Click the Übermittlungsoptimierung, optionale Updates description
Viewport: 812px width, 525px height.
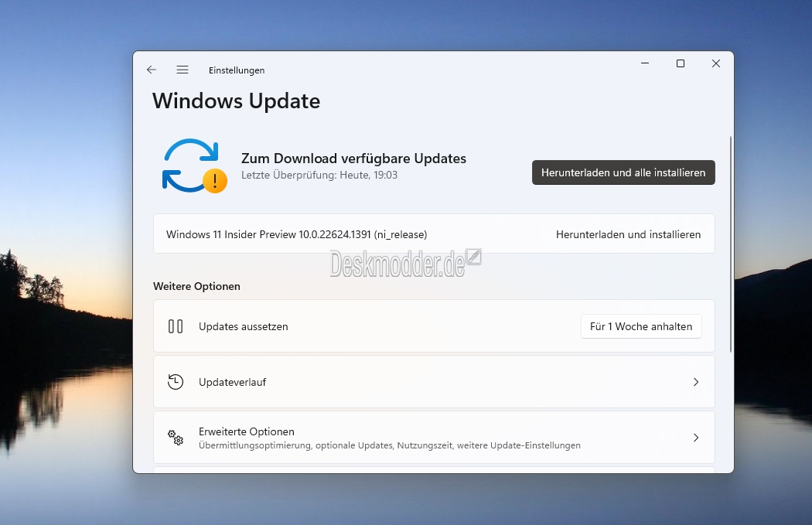[x=390, y=445]
